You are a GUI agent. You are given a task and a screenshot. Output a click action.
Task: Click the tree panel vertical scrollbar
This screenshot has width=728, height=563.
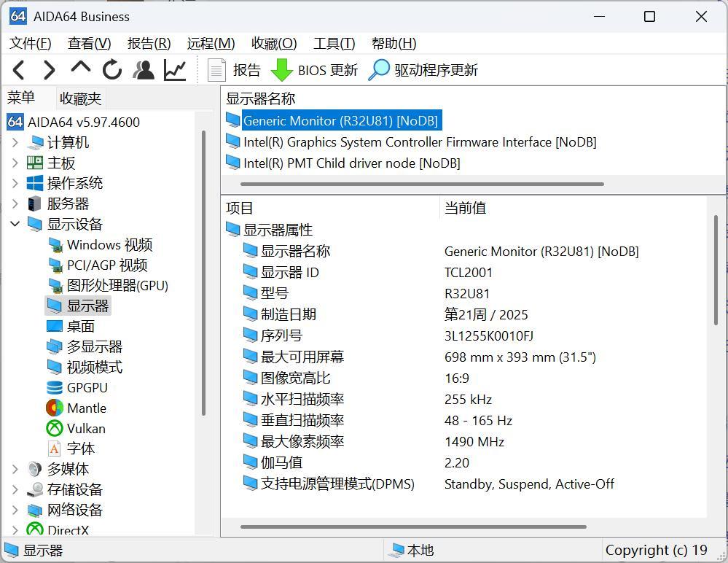click(203, 273)
